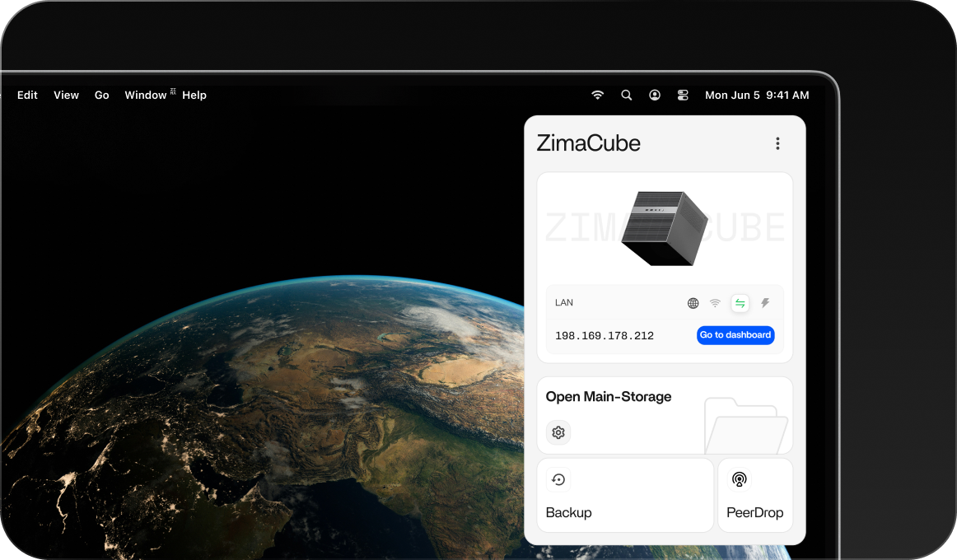Toggle the green transfer arrows connection icon

coord(740,303)
